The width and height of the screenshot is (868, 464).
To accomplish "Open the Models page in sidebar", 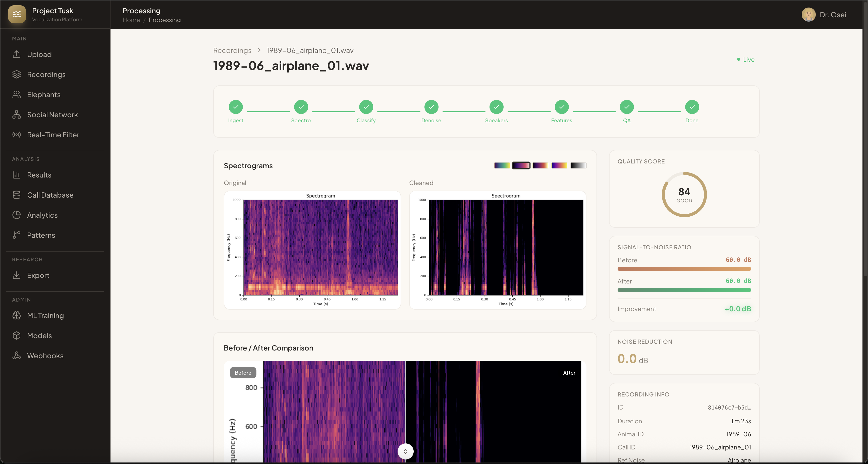I will 39,336.
